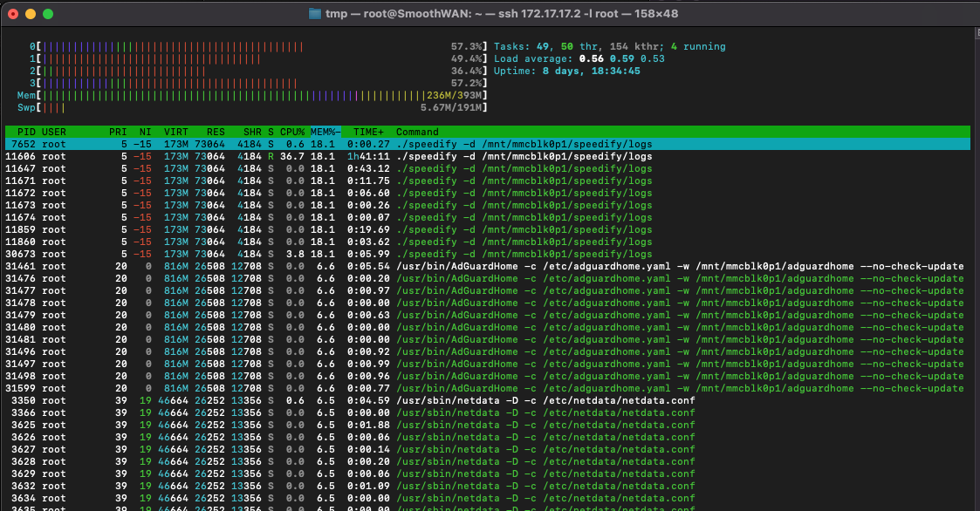
Task: Sort processes by the PID column header
Action: (x=26, y=132)
